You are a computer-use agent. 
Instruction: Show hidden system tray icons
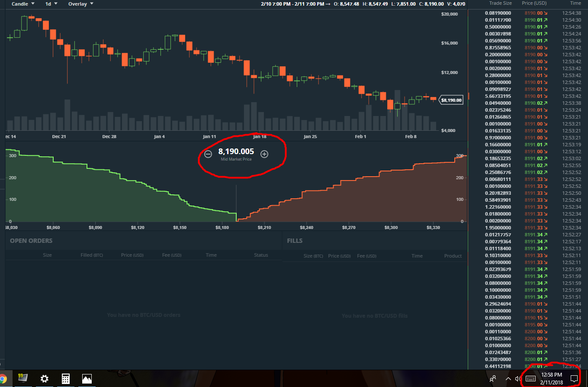[508, 379]
